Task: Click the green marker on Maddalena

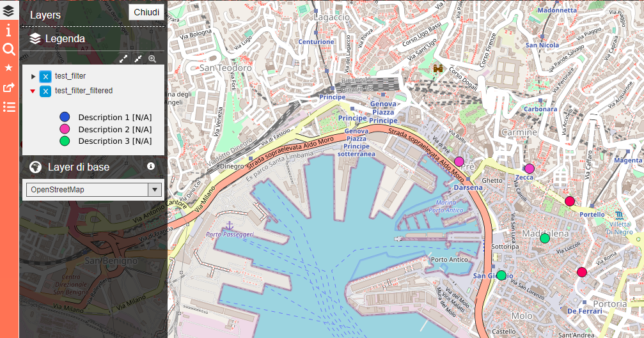Action: point(545,238)
